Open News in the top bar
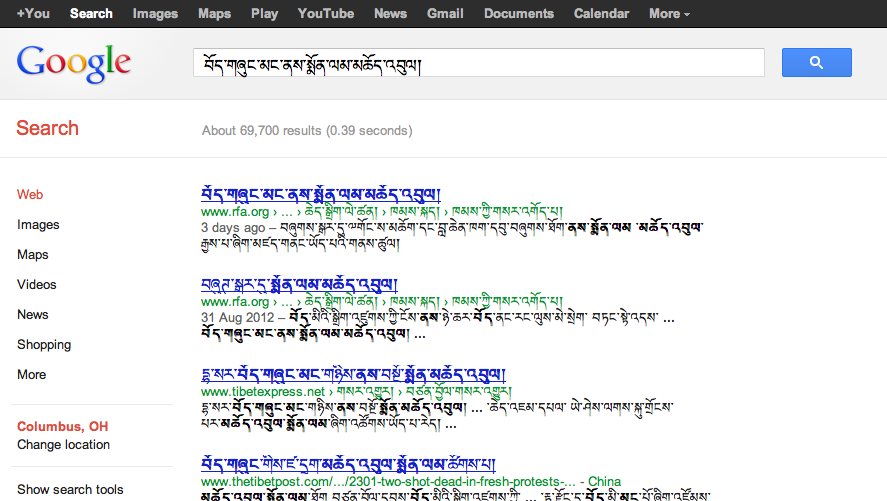Screen dimensions: 887x501 pos(390,14)
